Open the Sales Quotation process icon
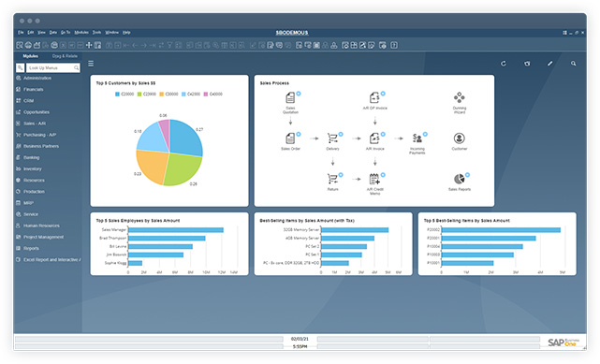 pos(290,98)
